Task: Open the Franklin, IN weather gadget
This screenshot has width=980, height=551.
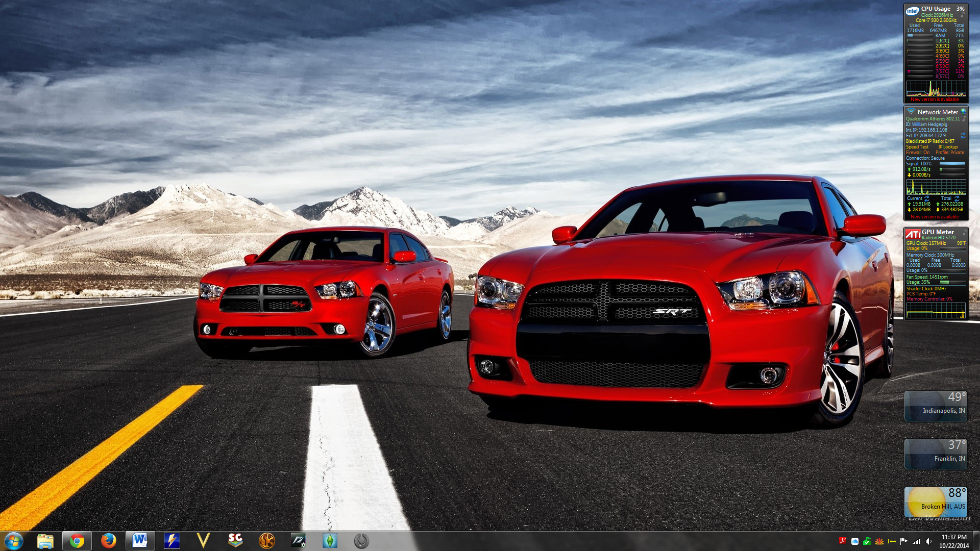Action: 936,454
